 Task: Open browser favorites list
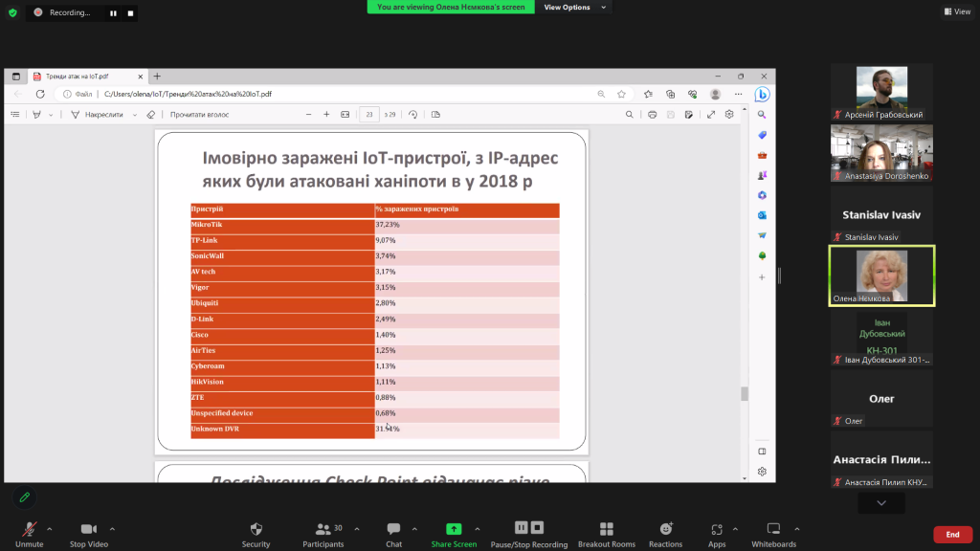pos(648,94)
